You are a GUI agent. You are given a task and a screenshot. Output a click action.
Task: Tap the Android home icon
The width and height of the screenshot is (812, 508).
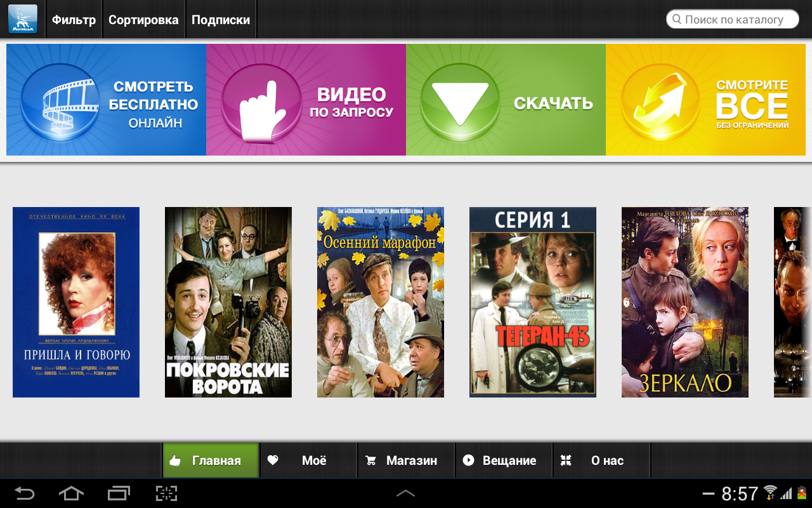click(x=71, y=493)
